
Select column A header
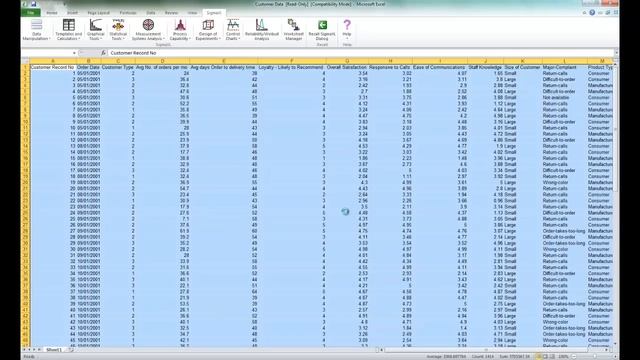pyautogui.click(x=53, y=61)
